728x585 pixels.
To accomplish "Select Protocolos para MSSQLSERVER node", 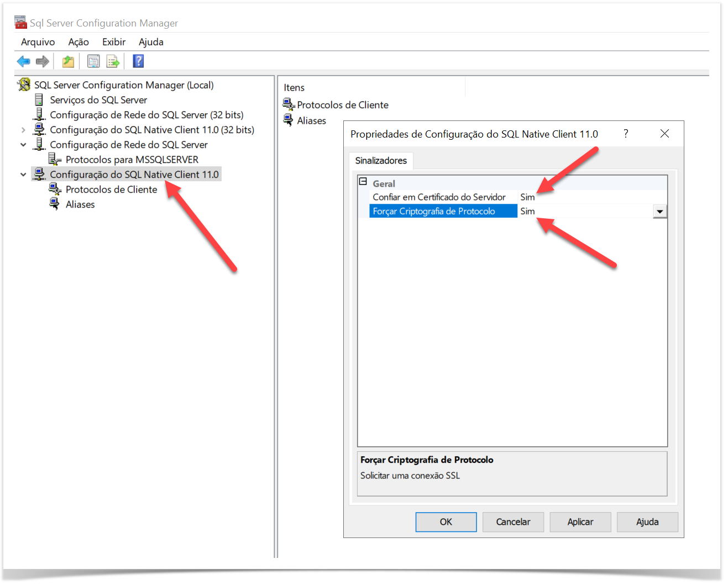I will (x=132, y=160).
